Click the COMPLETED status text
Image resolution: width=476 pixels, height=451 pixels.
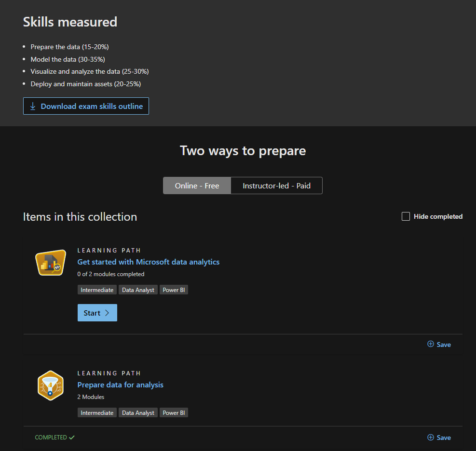click(51, 438)
